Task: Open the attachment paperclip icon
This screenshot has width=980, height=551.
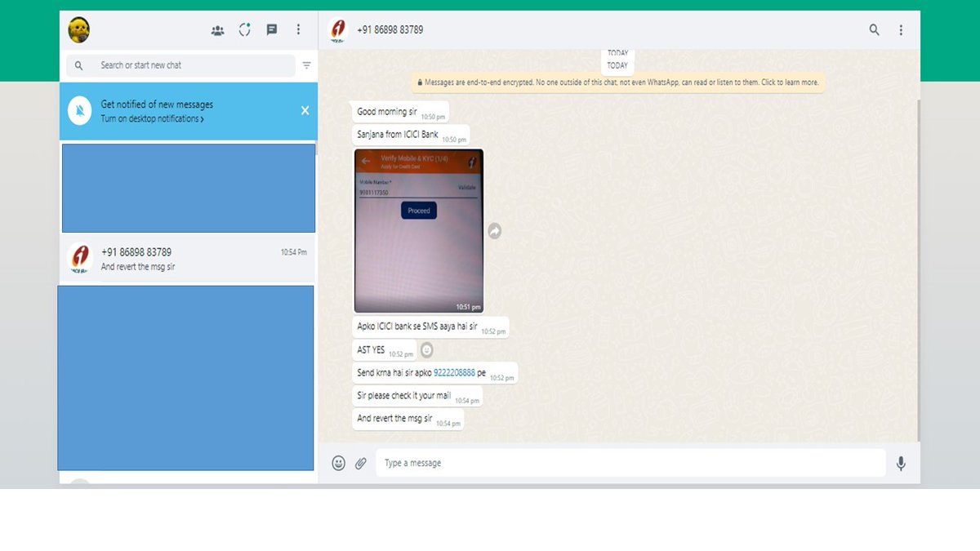Action: pos(360,463)
